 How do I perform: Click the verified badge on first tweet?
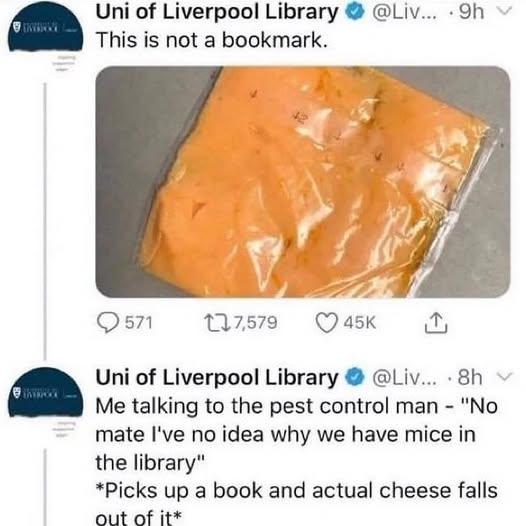[x=356, y=12]
